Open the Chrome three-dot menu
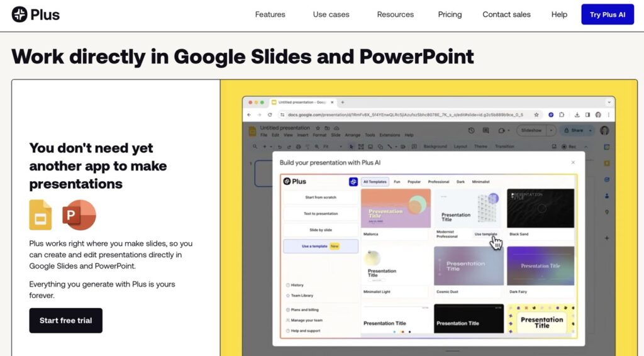 609,115
